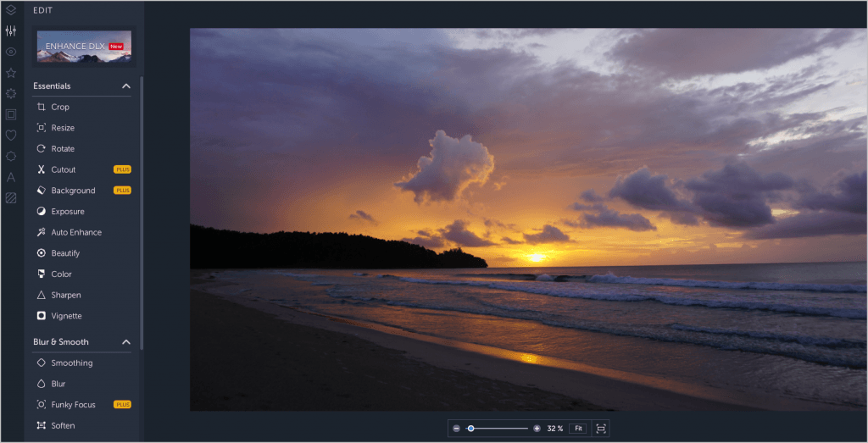Click the sunset photo on canvas

click(x=529, y=219)
